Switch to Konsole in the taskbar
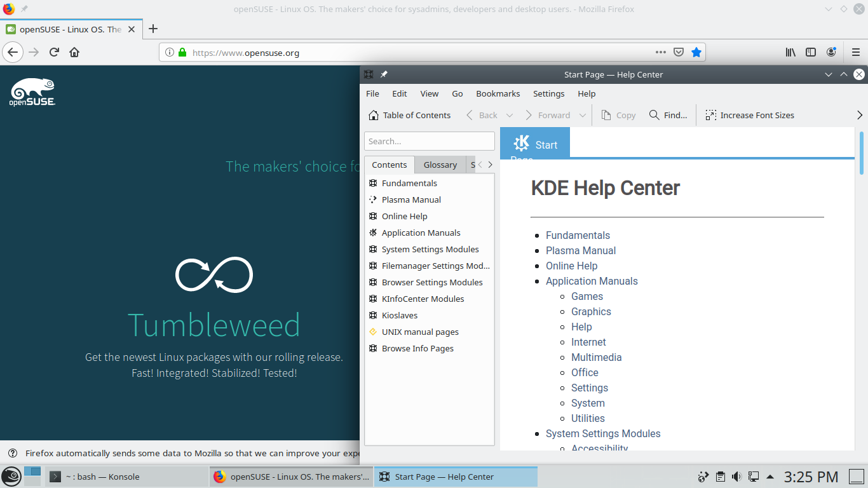Screen dimensions: 868x488 pos(126,477)
